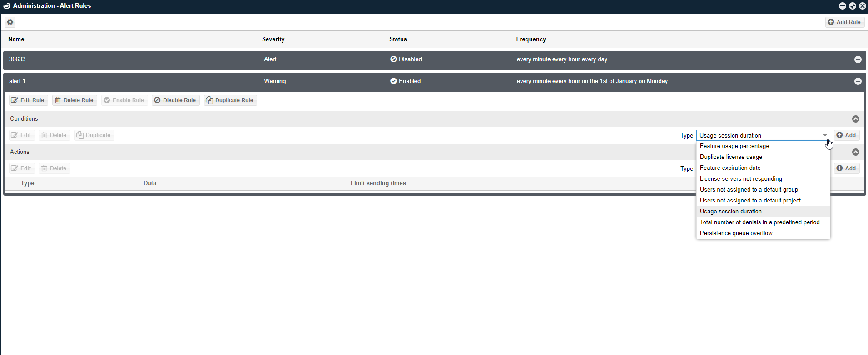
Task: Click Edit Rule for alert 1
Action: [28, 100]
